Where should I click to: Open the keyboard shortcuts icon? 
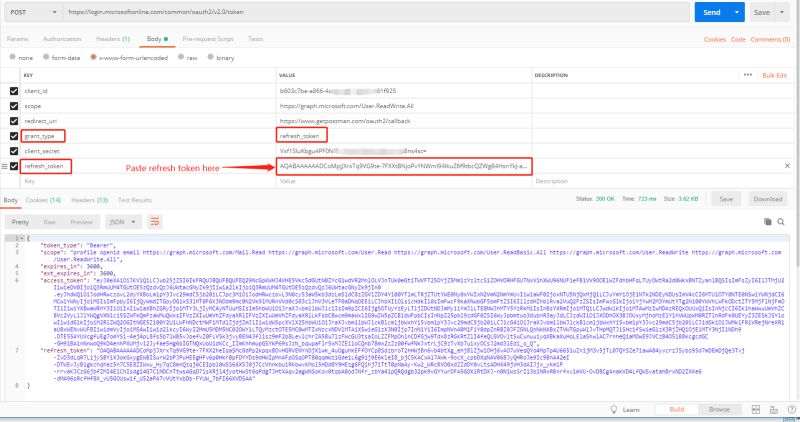pyautogui.click(x=773, y=409)
